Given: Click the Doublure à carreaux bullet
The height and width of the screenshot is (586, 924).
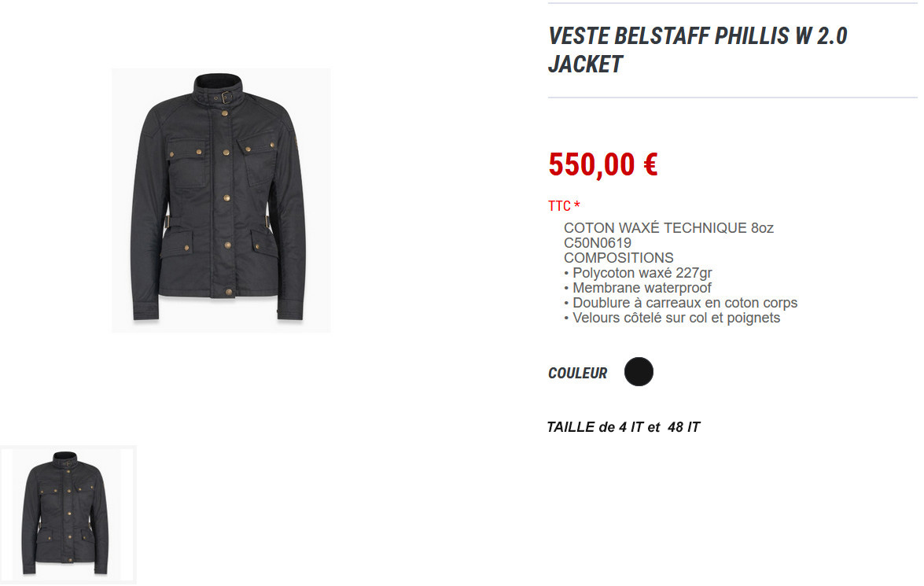Looking at the screenshot, I should click(x=681, y=302).
